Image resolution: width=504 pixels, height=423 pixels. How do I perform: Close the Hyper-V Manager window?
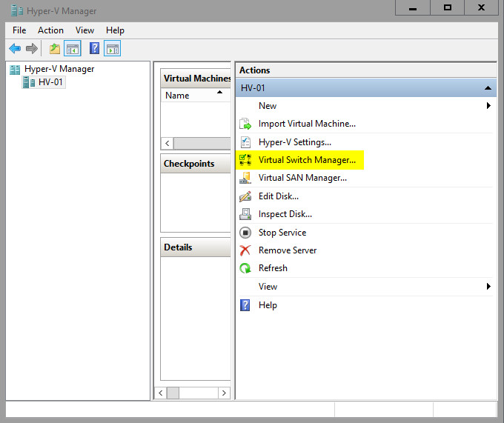482,7
